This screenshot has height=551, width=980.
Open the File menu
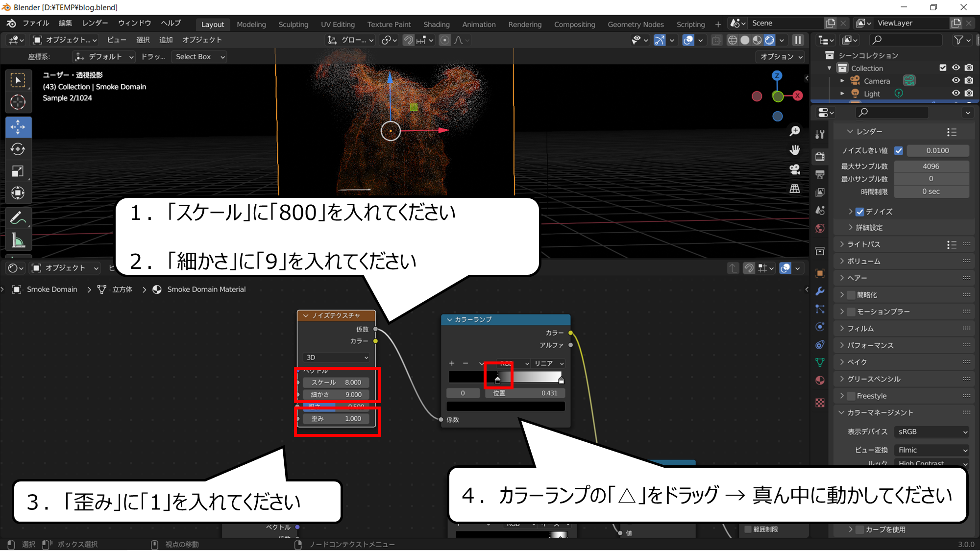click(36, 23)
